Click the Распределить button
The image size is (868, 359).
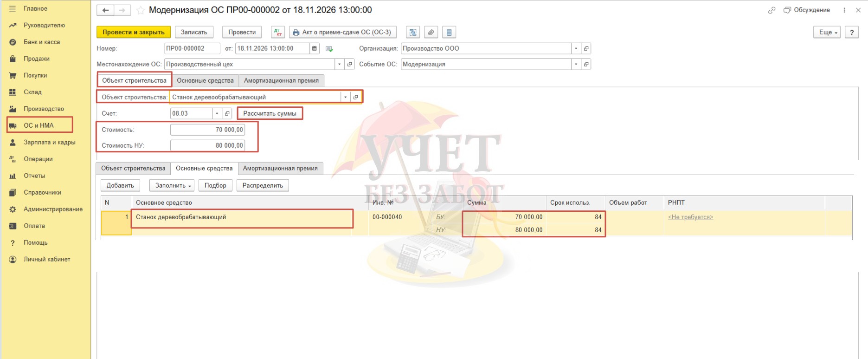tap(263, 185)
